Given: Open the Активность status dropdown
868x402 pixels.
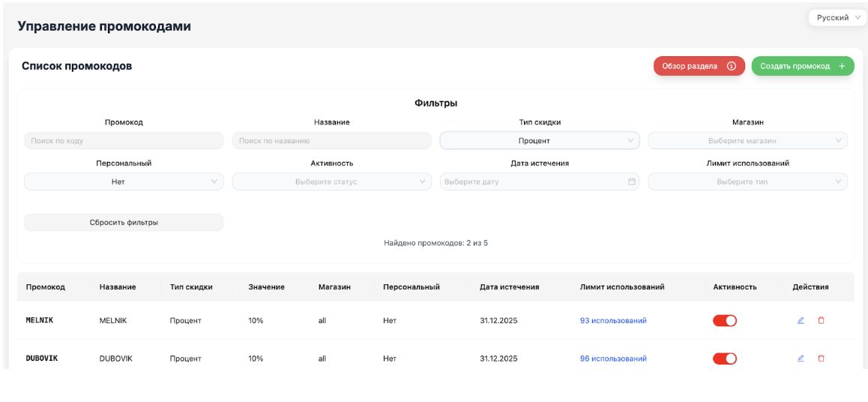Looking at the screenshot, I should click(x=331, y=181).
